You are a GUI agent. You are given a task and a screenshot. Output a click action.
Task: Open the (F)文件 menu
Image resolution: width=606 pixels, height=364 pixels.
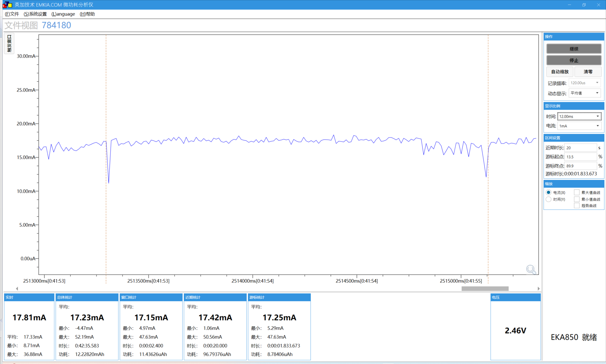(x=12, y=14)
